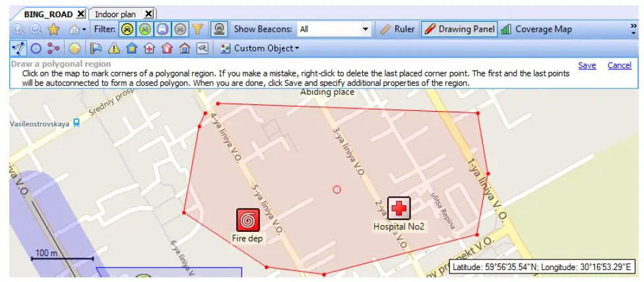Click the orange funnel filter icon
Screen dimensions: 644x282
[x=198, y=29]
